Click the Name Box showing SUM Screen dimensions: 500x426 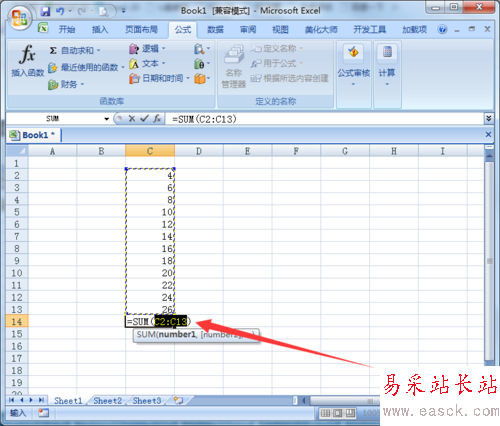point(54,119)
